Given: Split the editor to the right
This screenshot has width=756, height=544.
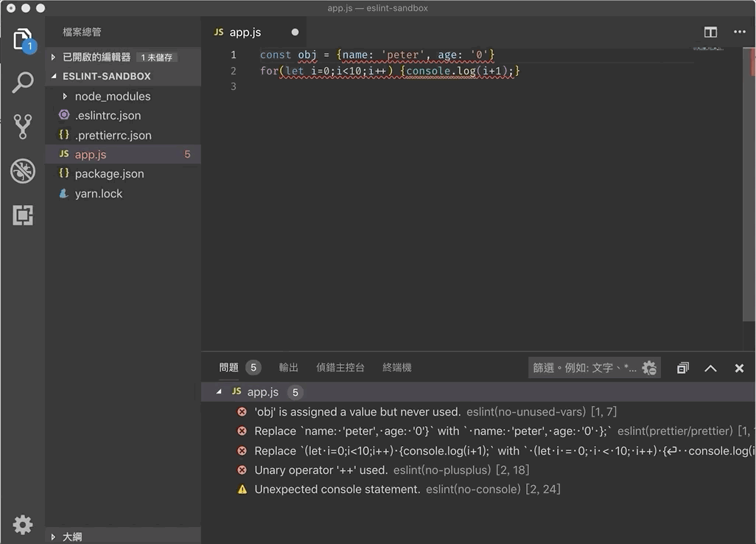Looking at the screenshot, I should 710,32.
